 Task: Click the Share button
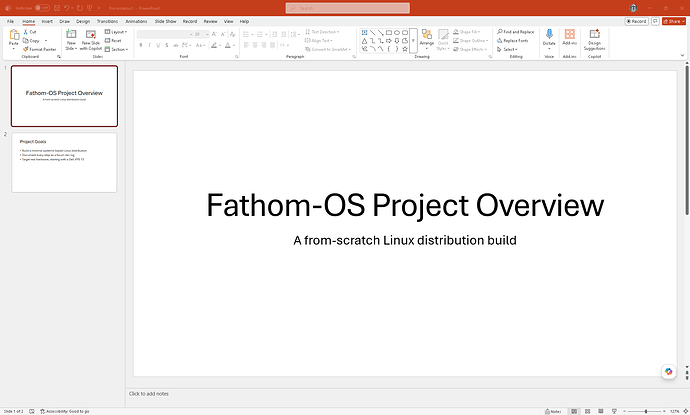674,21
